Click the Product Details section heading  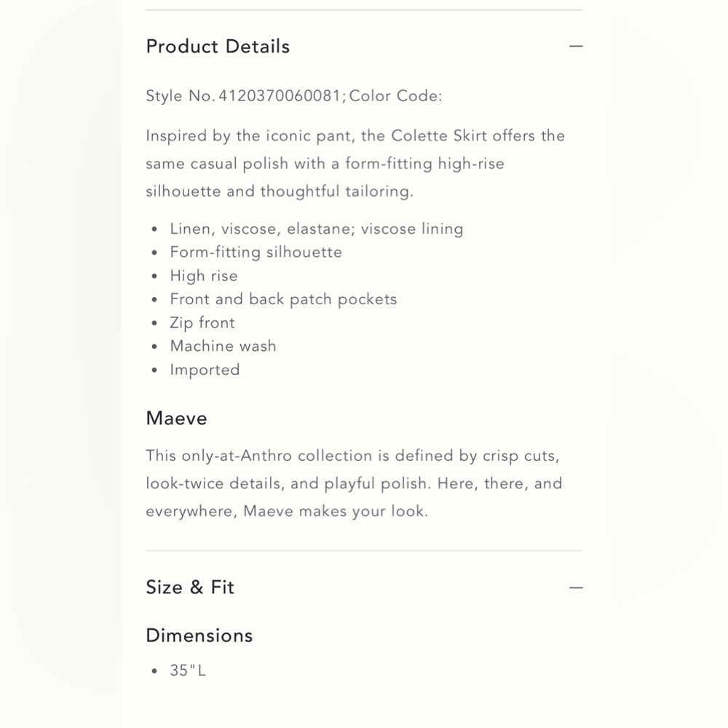coord(218,47)
